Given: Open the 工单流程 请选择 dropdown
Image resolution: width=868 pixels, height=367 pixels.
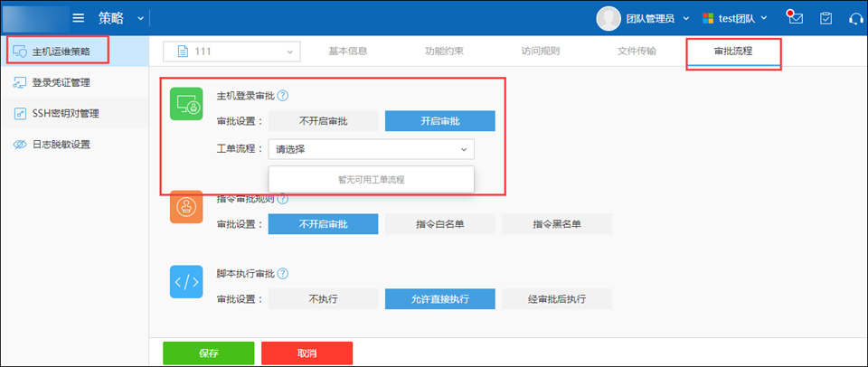Looking at the screenshot, I should pos(371,149).
